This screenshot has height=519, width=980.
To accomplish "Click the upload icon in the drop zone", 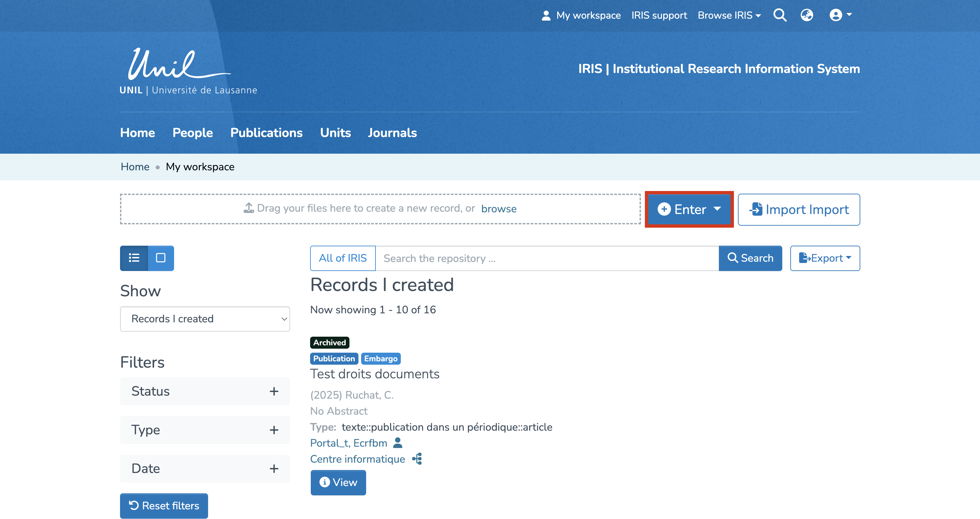I will pyautogui.click(x=248, y=208).
